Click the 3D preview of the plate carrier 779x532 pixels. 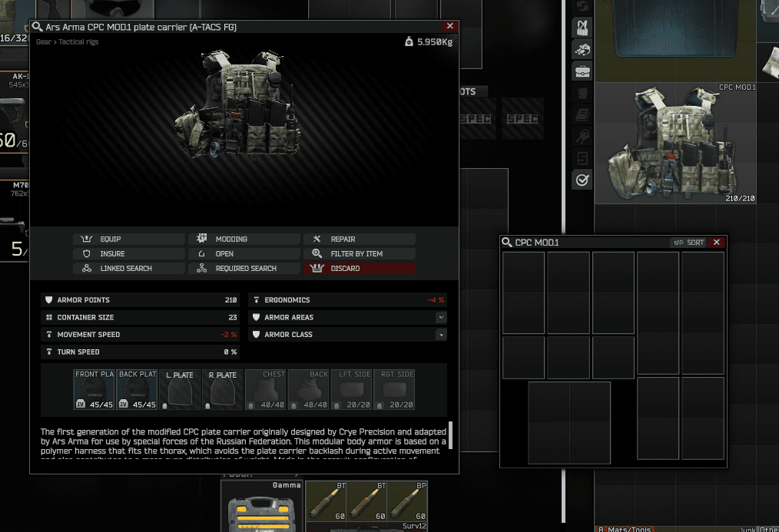click(x=238, y=104)
